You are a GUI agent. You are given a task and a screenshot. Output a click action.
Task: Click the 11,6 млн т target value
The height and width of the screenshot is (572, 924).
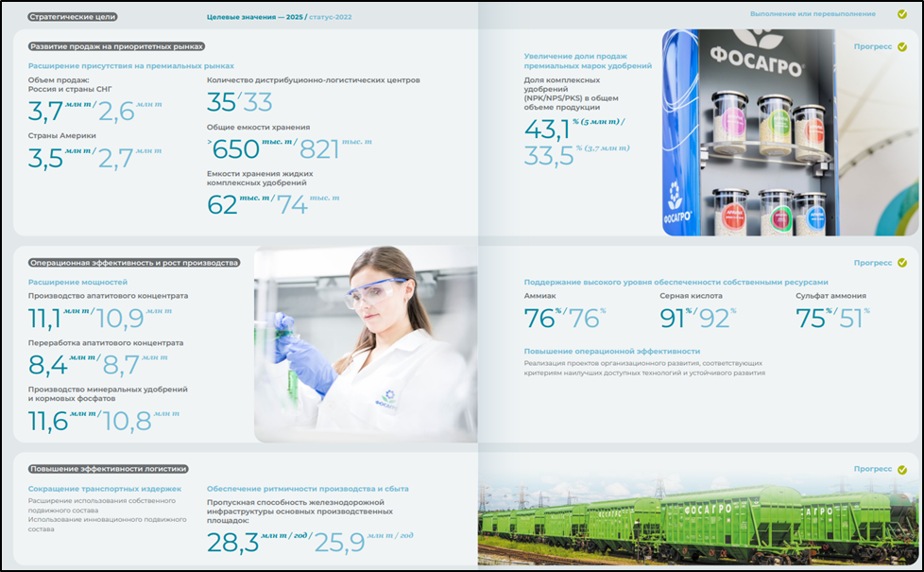click(x=61, y=421)
